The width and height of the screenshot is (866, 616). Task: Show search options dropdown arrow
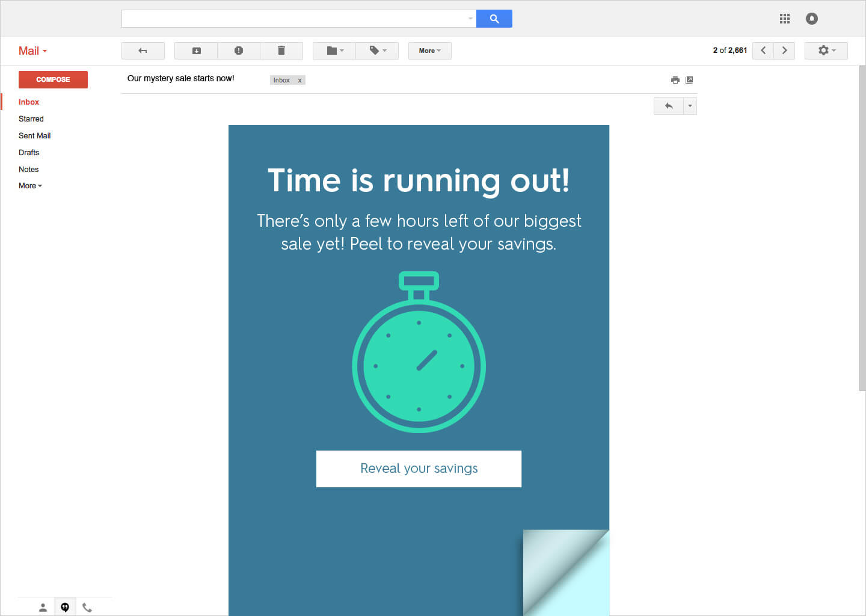click(470, 19)
